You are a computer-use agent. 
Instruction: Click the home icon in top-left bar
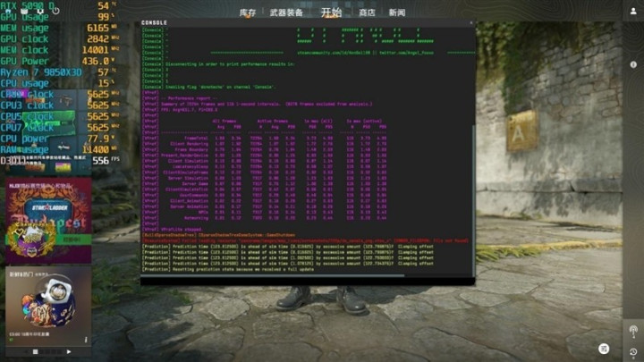pyautogui.click(x=8, y=11)
